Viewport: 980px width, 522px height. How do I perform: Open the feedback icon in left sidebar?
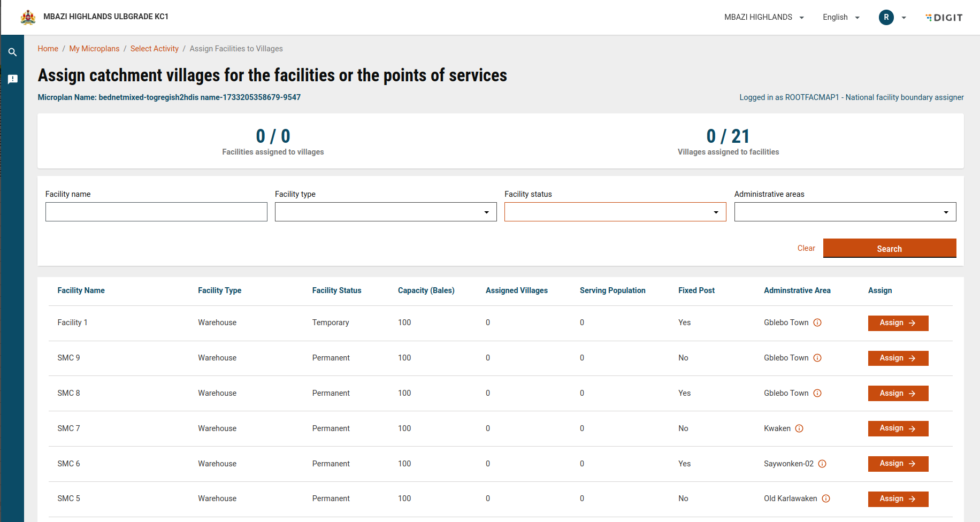(13, 79)
